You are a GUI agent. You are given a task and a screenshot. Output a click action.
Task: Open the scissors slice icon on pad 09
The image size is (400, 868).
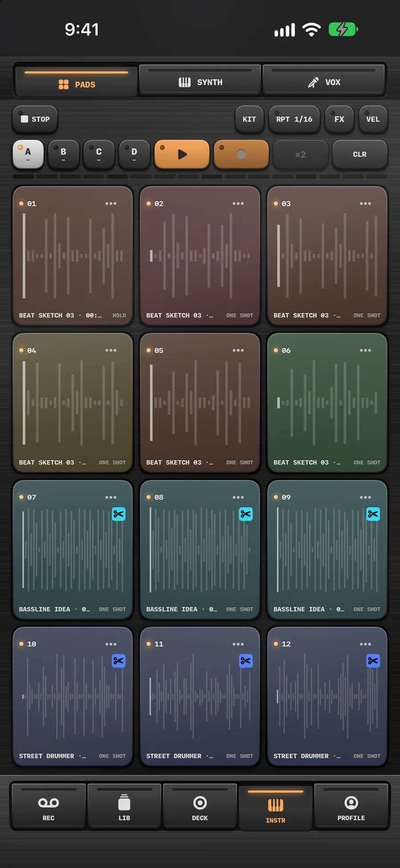373,514
